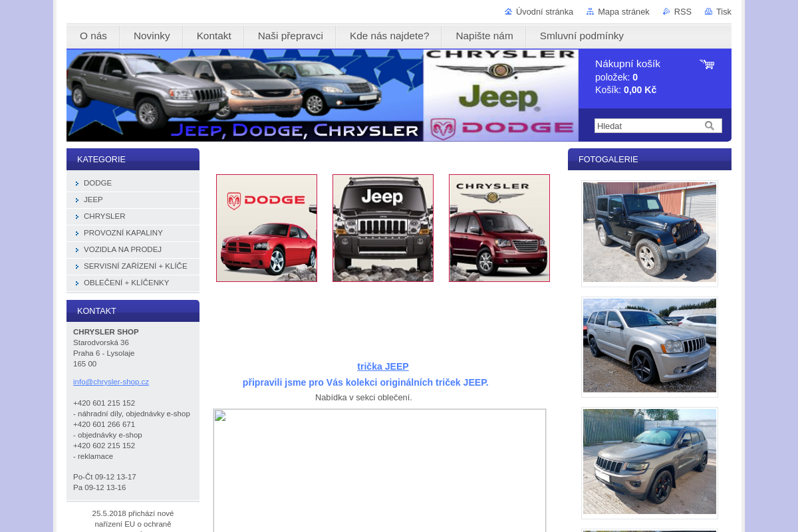Click the Mapa stránek link
Viewport: 798px width, 532px height.
[624, 12]
